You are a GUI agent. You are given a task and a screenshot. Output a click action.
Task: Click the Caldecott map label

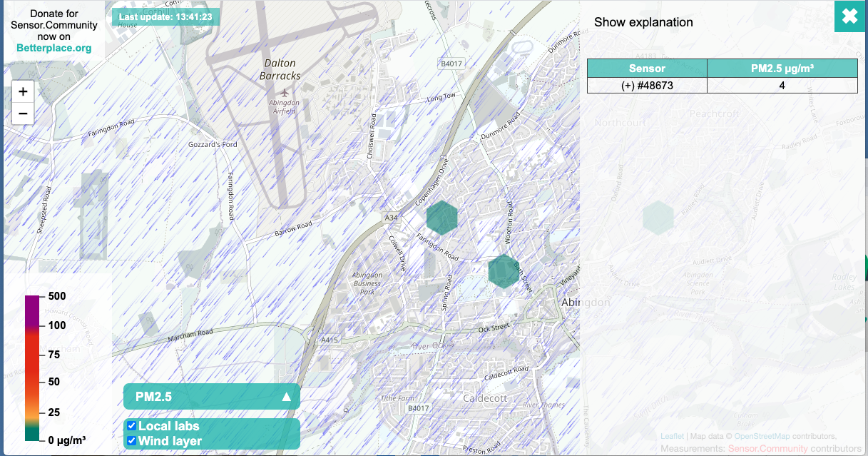point(485,397)
